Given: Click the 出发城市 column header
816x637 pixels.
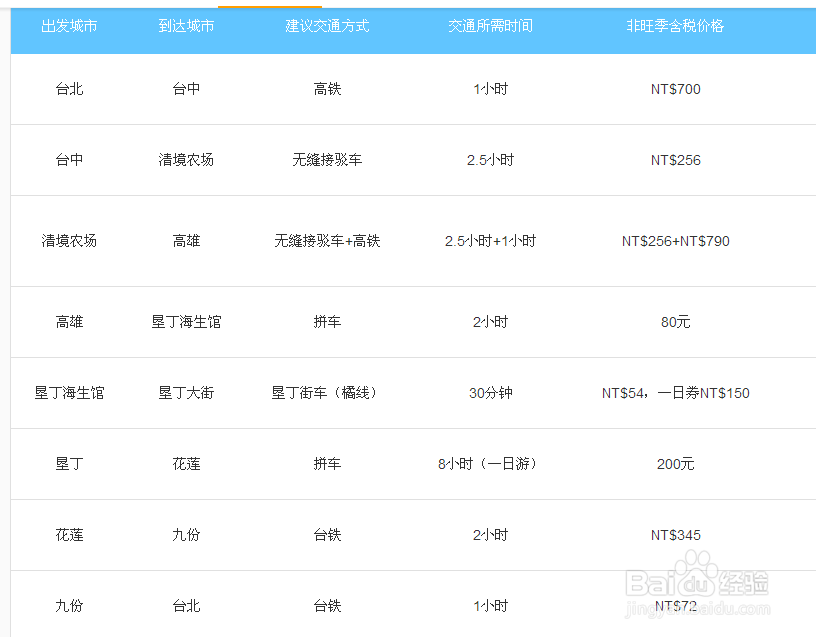Looking at the screenshot, I should (69, 26).
